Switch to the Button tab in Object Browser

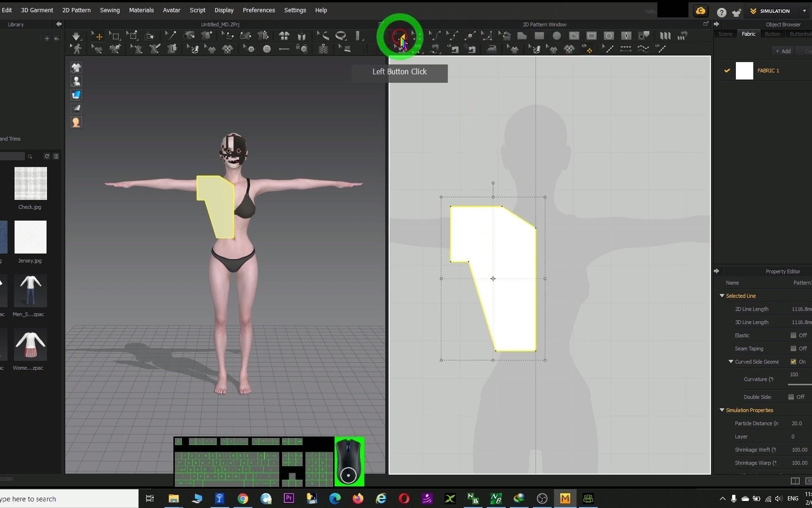772,34
